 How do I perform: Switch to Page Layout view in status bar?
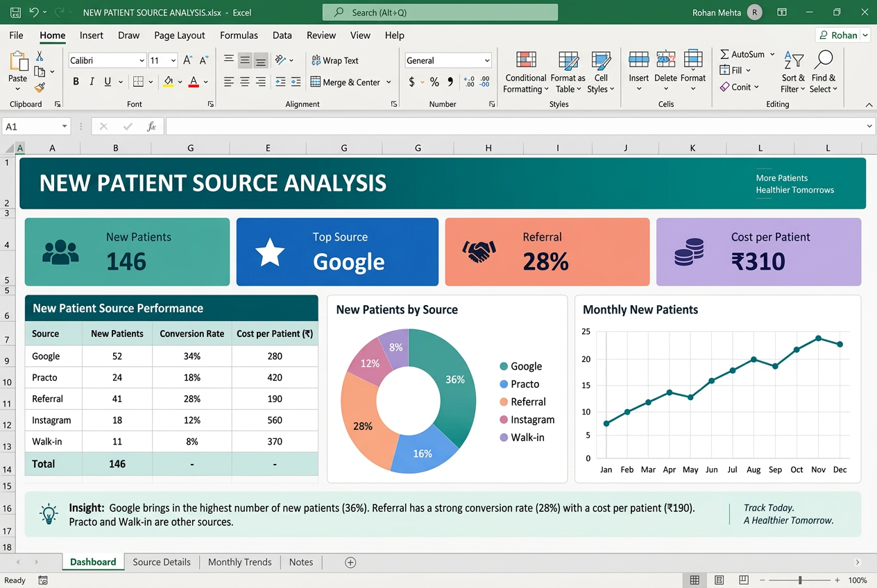tap(720, 580)
